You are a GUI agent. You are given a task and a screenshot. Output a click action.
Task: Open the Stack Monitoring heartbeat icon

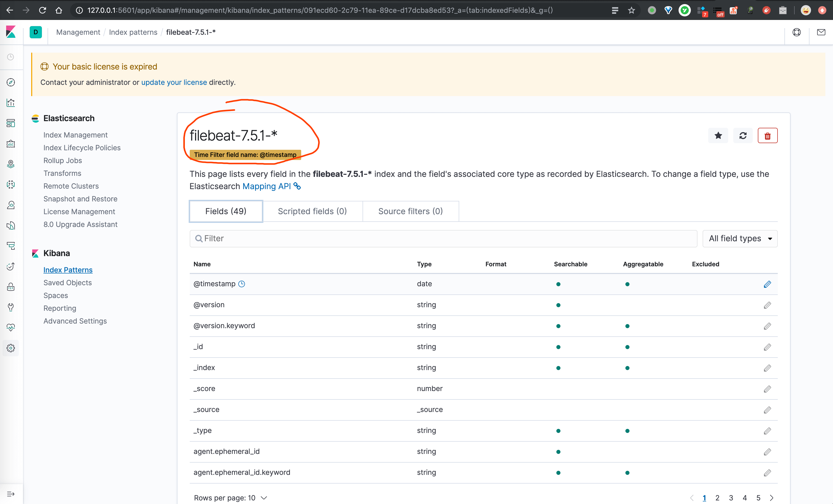tap(11, 328)
